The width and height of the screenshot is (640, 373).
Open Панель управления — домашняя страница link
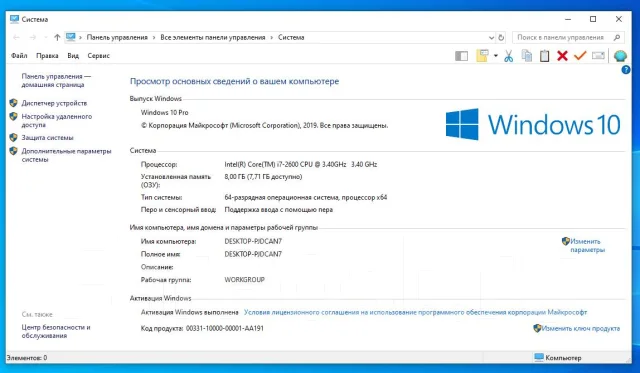tap(56, 80)
